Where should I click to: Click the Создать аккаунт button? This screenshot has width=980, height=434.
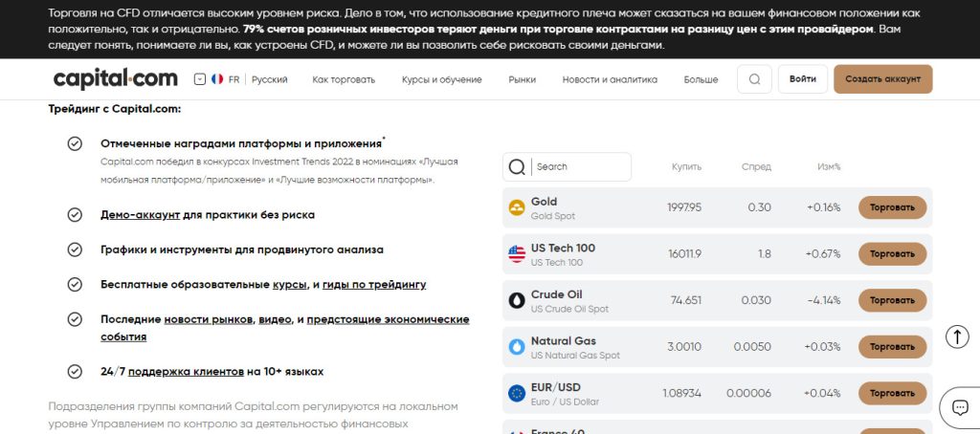883,79
